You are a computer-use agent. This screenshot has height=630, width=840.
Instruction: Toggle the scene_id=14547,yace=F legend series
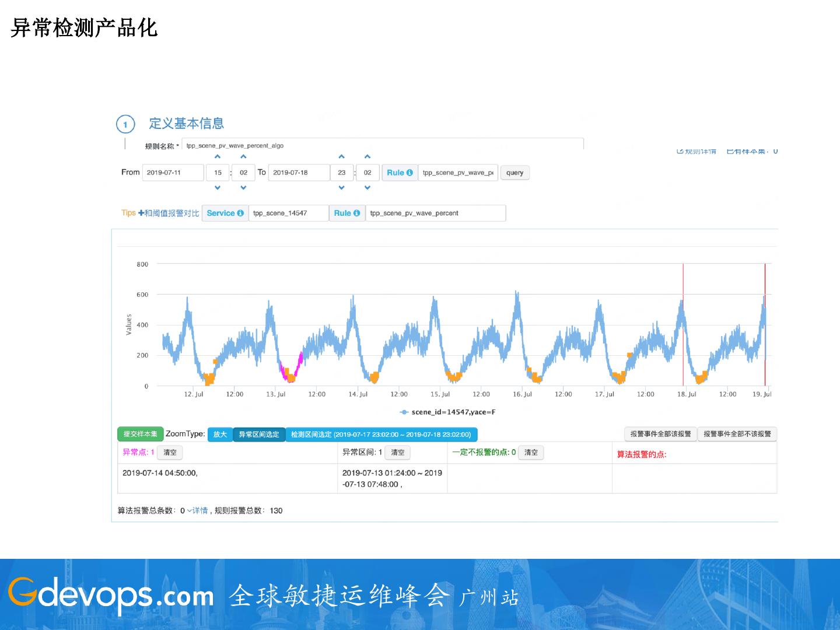pyautogui.click(x=447, y=412)
